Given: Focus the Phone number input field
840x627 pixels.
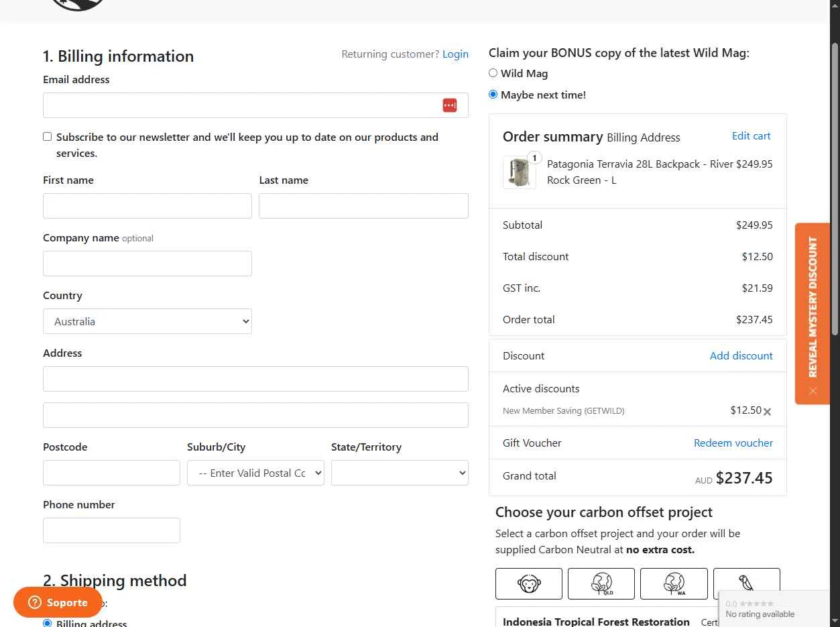Looking at the screenshot, I should click(x=111, y=530).
